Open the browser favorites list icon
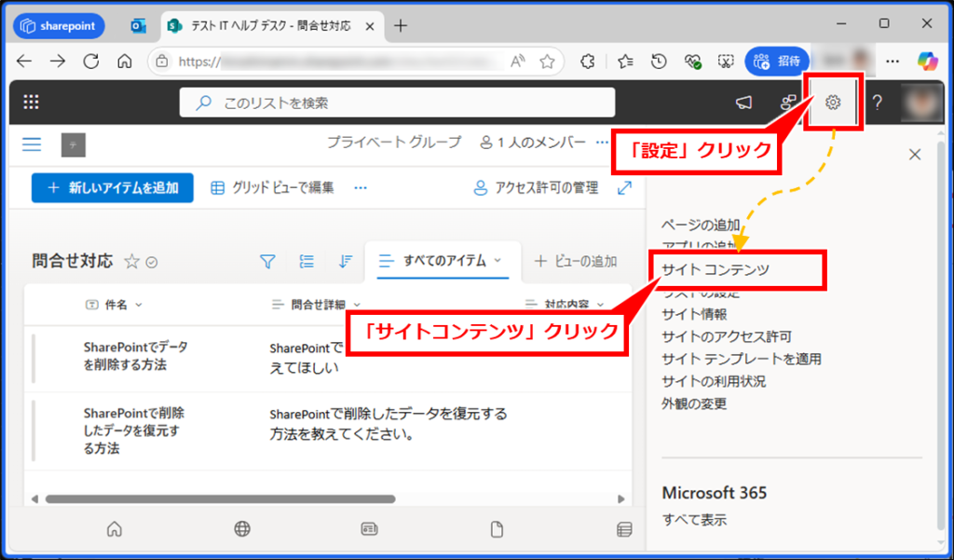The height and width of the screenshot is (560, 954). 625,61
